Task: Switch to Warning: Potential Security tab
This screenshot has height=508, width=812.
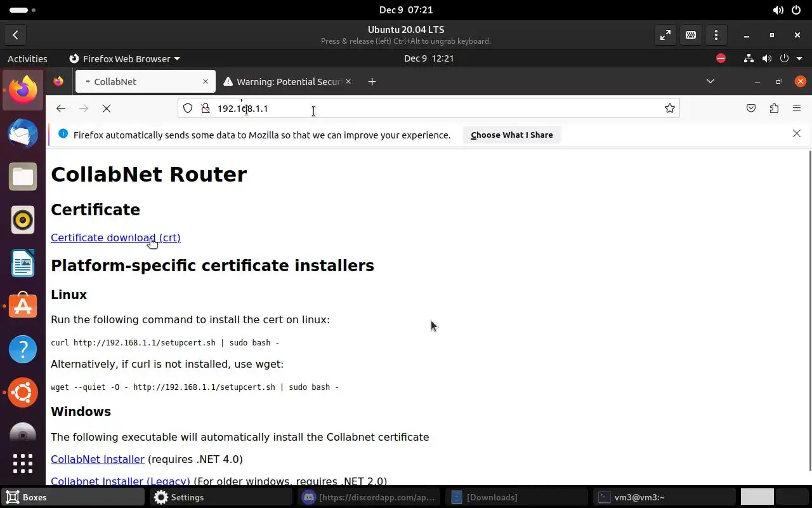Action: tap(288, 81)
